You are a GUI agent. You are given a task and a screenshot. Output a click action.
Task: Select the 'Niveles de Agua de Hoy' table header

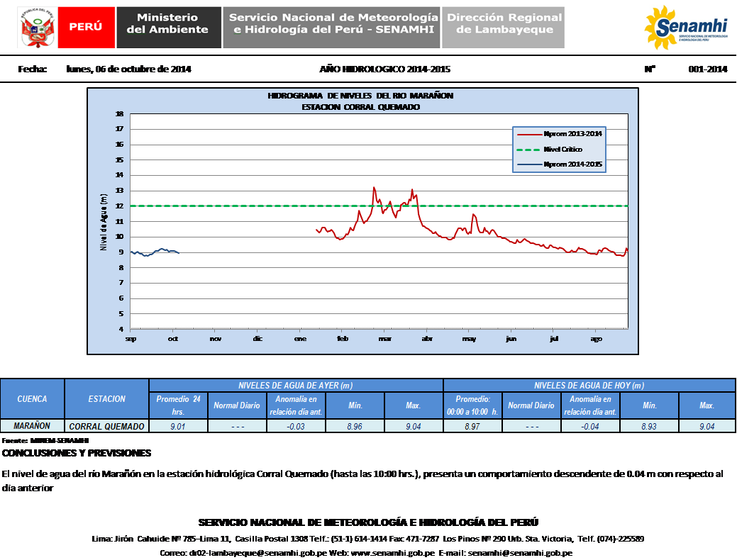[x=589, y=386]
